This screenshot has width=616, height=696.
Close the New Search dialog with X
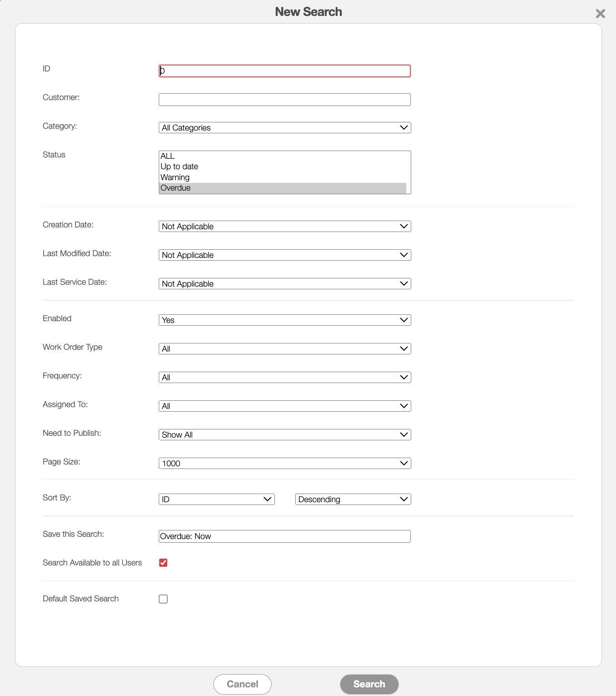[x=600, y=14]
